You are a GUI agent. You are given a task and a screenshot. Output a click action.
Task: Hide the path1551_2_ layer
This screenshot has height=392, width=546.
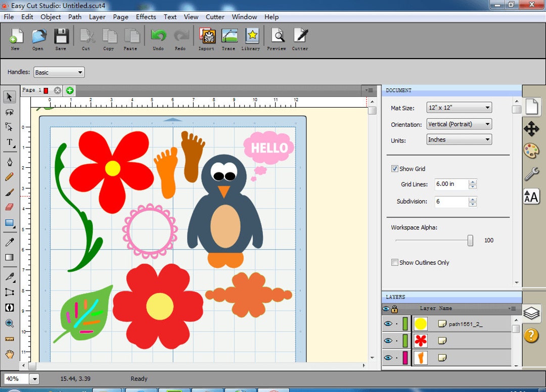point(387,323)
